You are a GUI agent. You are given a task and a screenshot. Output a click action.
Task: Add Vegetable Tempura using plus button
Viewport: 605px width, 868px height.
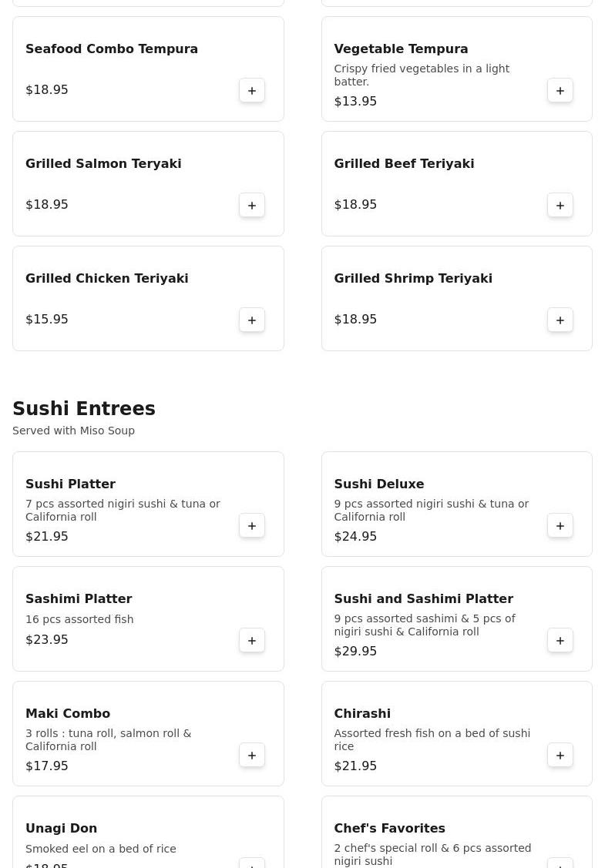[560, 91]
